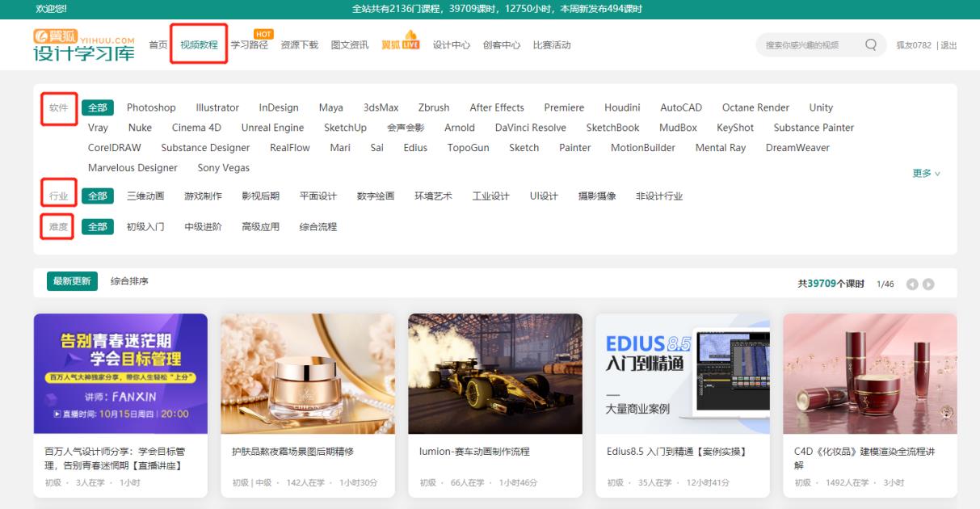The height and width of the screenshot is (509, 980).
Task: Filter by Illustrator software
Action: [217, 107]
